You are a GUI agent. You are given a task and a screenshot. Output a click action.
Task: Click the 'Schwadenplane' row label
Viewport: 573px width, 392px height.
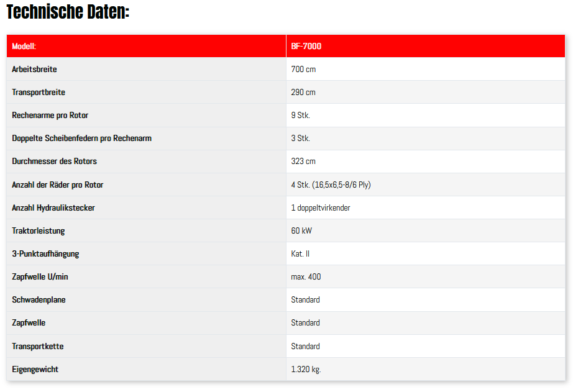tap(39, 299)
